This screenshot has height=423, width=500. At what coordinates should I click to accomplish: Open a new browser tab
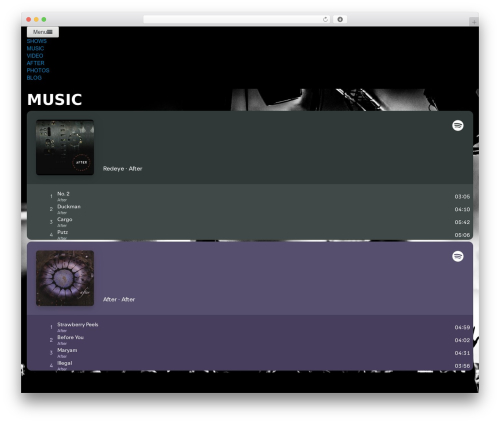[x=474, y=22]
